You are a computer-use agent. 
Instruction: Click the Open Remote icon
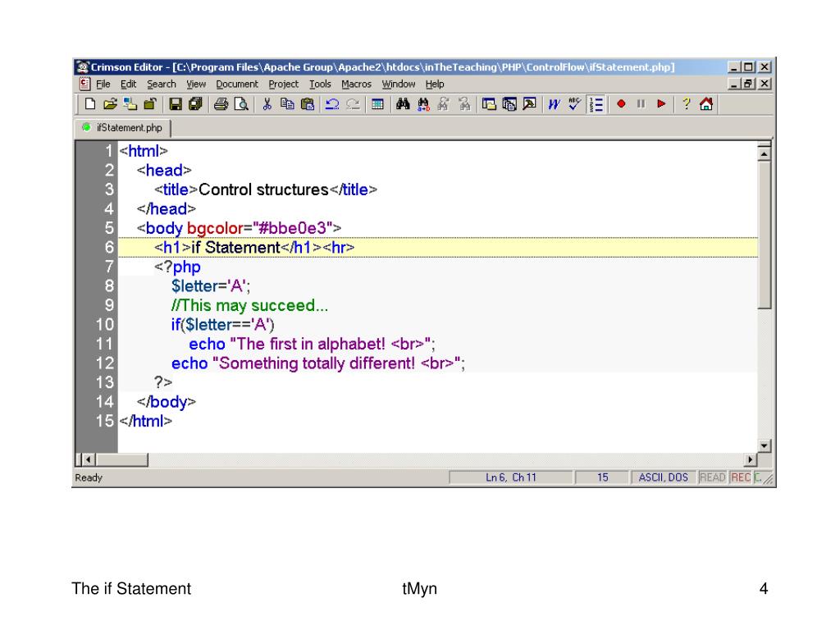point(130,104)
